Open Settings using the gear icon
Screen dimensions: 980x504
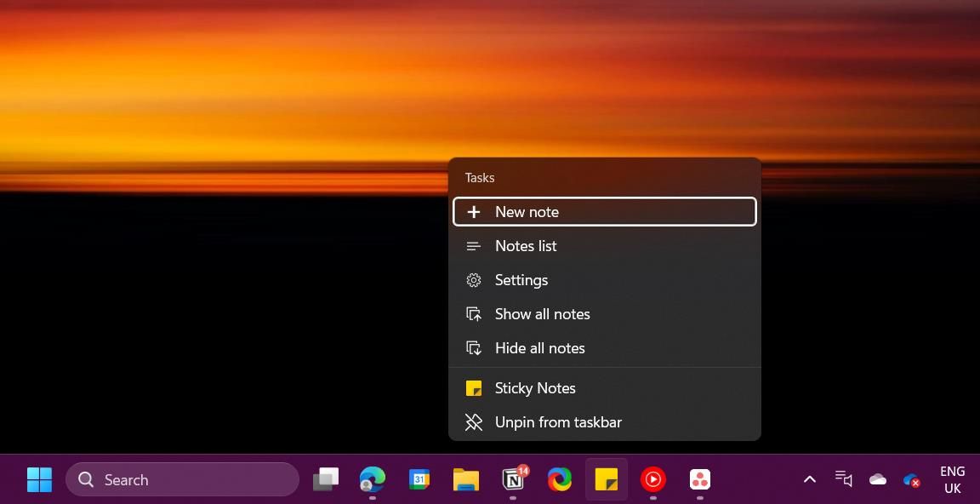point(474,279)
